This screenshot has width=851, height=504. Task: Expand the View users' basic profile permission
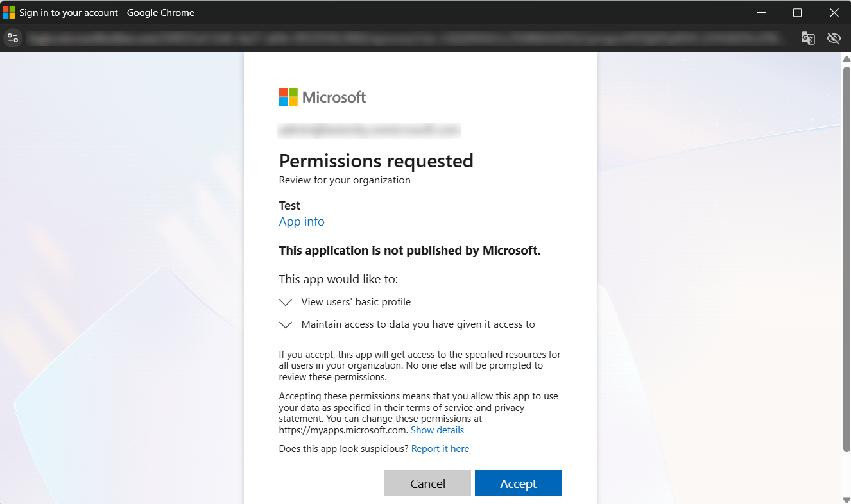pos(286,302)
